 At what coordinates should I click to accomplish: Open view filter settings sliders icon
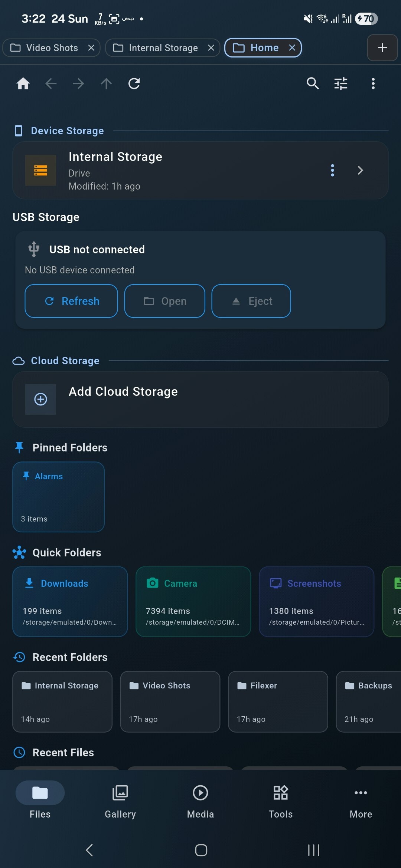(341, 83)
